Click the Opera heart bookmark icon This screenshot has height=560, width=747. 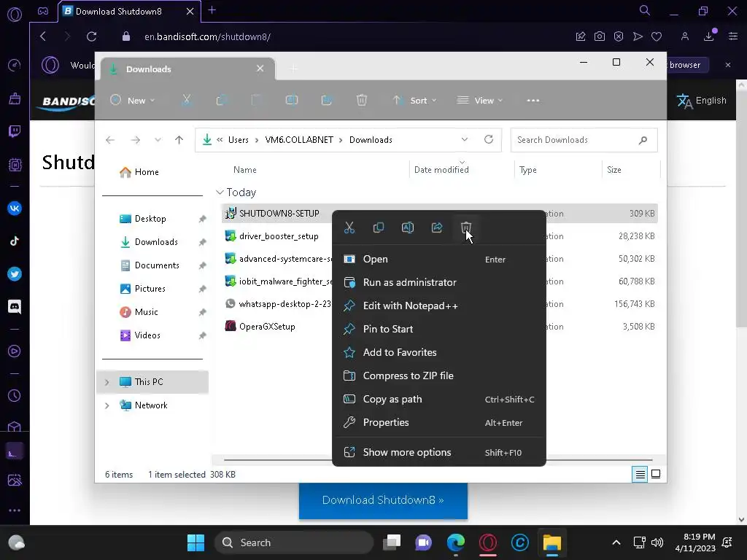click(x=657, y=36)
